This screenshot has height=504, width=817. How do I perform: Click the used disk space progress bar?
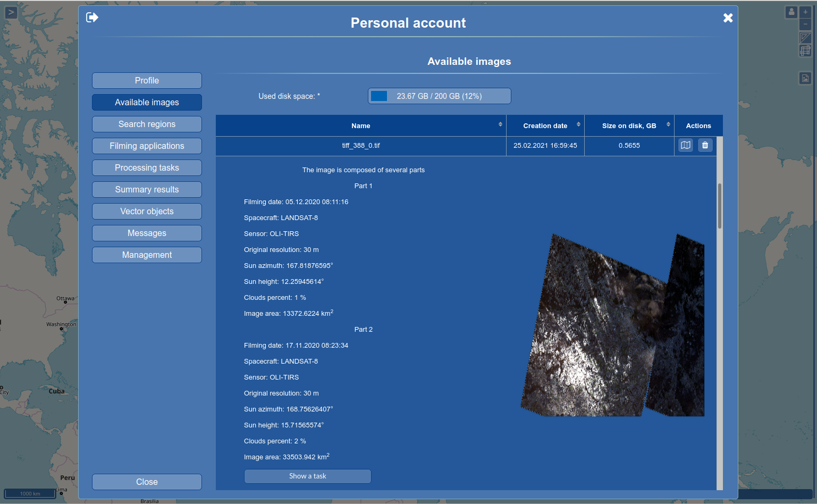click(x=439, y=96)
